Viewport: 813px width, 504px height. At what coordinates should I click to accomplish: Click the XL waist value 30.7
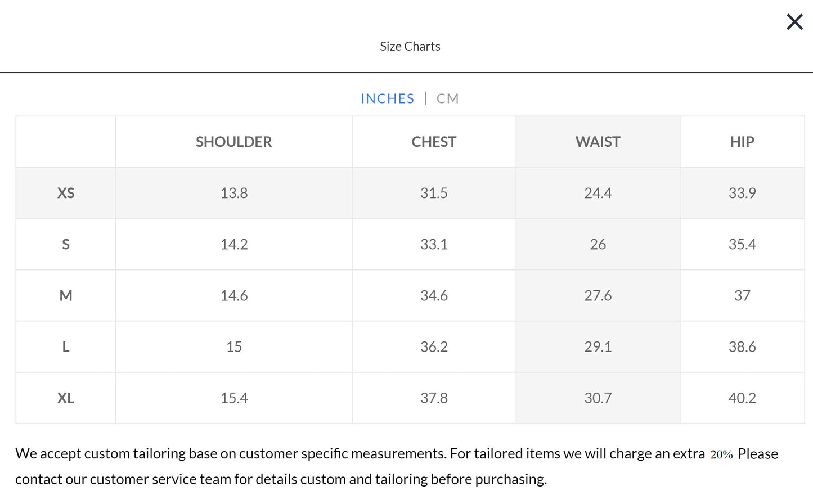point(598,398)
